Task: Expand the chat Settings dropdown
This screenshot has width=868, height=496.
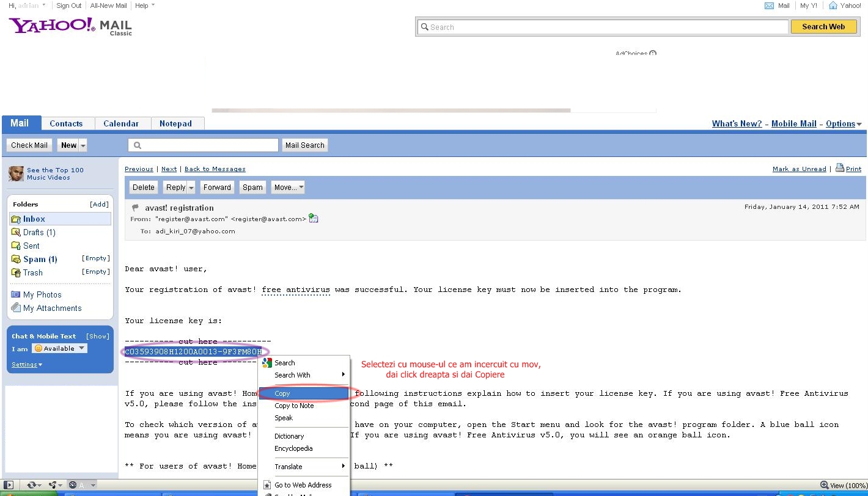Action: pyautogui.click(x=27, y=365)
